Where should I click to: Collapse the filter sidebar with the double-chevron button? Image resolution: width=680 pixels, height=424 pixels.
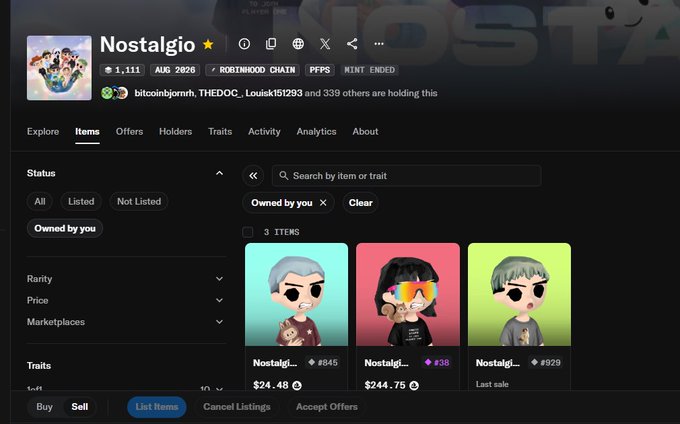(x=253, y=176)
